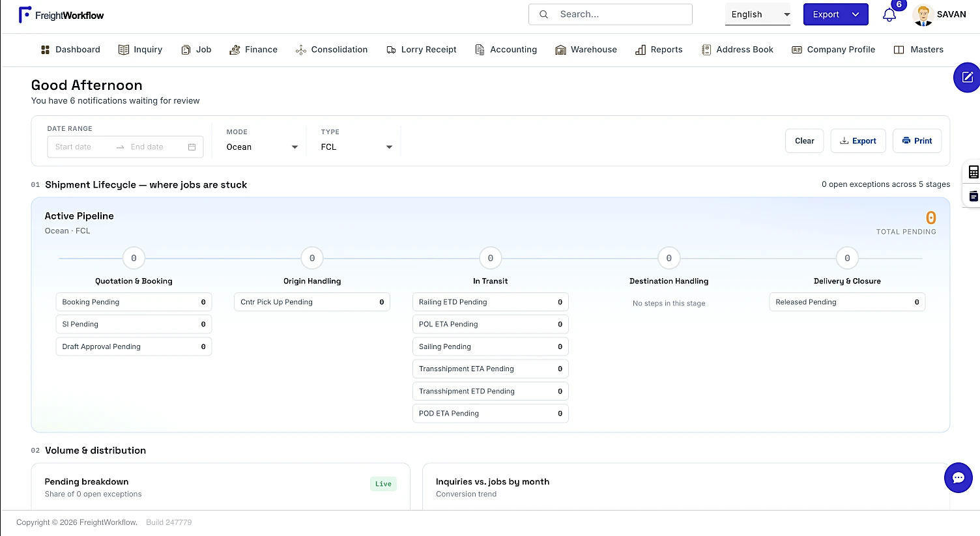Open the Type FCL dropdown
Viewport: 980px width, 536px height.
click(356, 147)
